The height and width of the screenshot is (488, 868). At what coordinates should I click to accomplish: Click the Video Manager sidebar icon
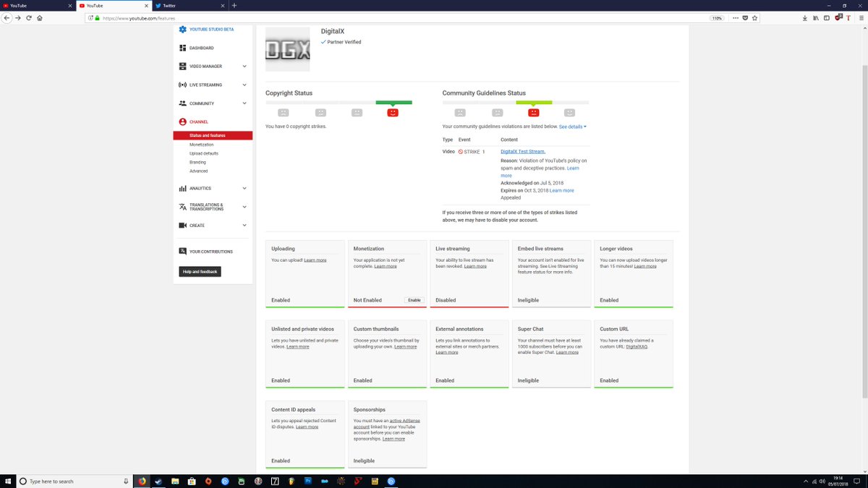[183, 66]
